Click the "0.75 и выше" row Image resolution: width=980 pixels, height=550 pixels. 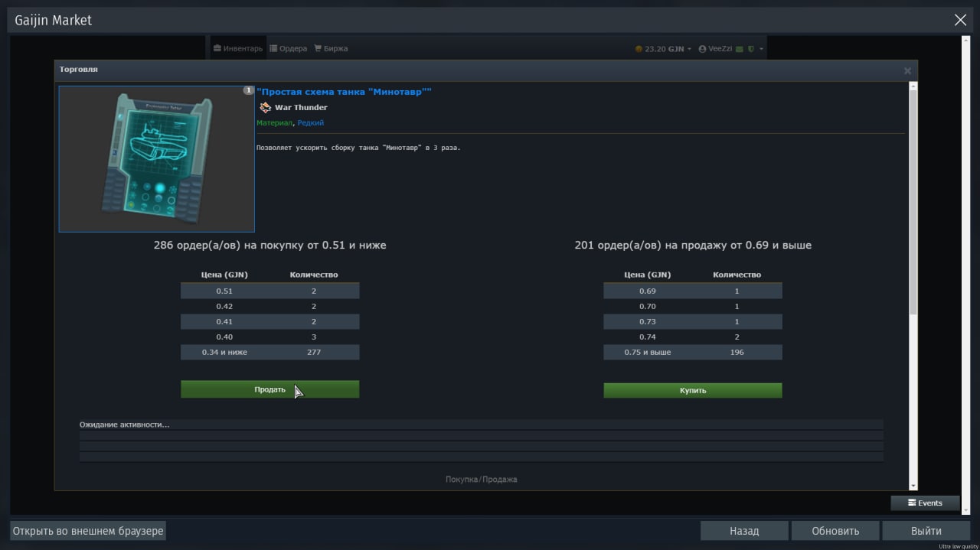click(x=693, y=352)
